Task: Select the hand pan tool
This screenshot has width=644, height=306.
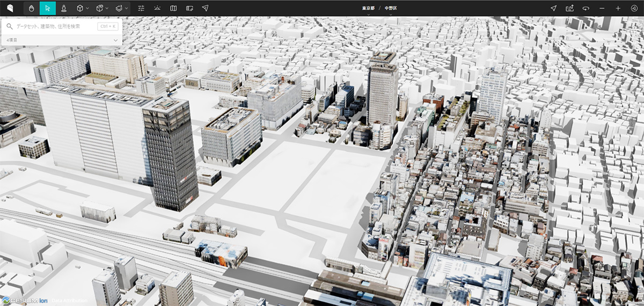Action: [32, 8]
